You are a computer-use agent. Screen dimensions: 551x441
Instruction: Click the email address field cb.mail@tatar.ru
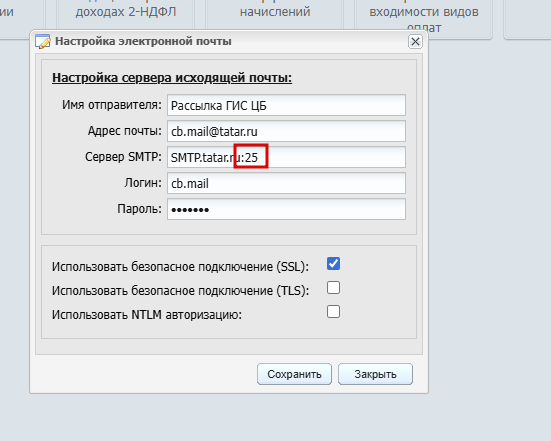click(x=286, y=131)
